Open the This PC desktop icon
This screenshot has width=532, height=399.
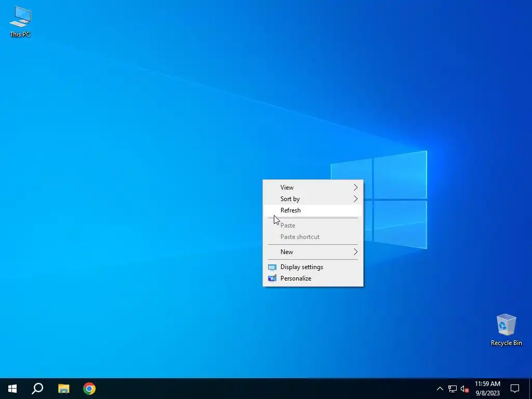click(20, 22)
